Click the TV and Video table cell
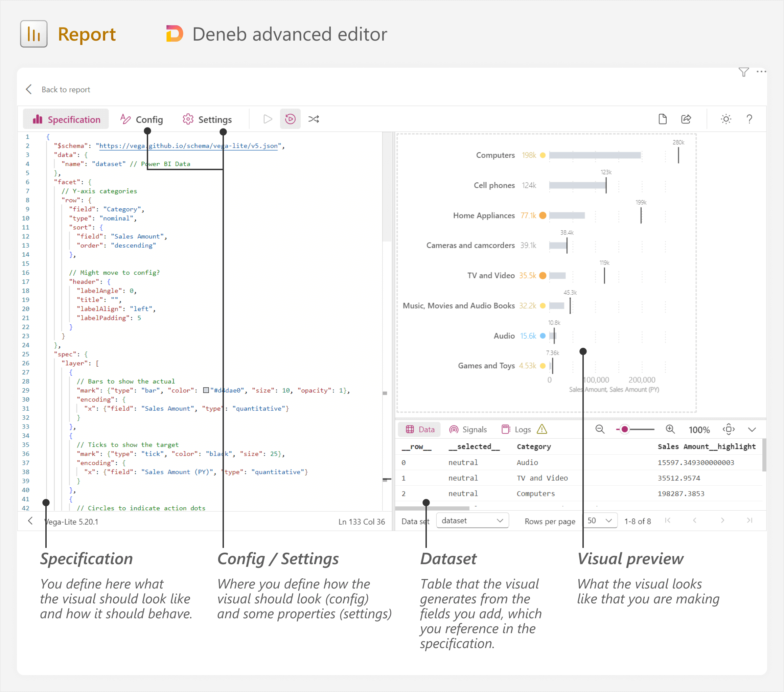Screen dimensions: 784x692 coord(542,478)
